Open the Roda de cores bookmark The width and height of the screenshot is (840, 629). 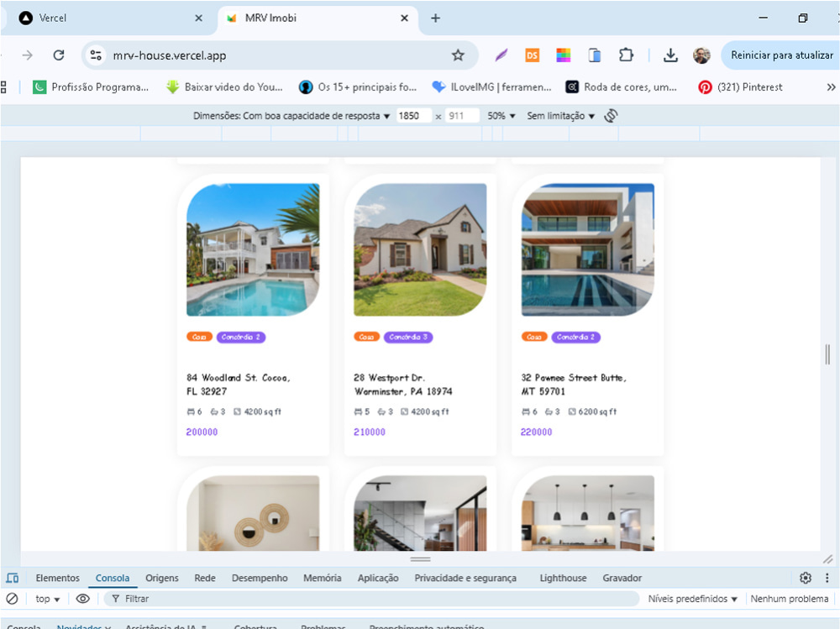(622, 87)
